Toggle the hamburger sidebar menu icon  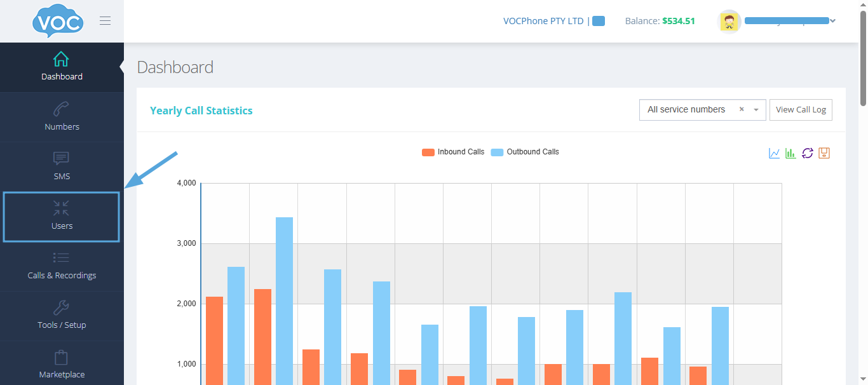coord(105,21)
